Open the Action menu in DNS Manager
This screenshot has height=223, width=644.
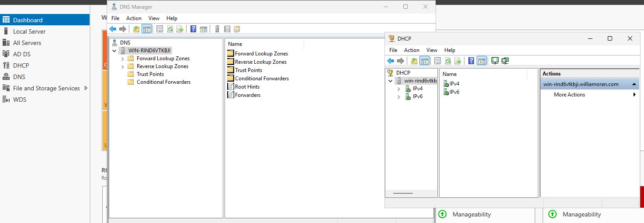pyautogui.click(x=134, y=18)
